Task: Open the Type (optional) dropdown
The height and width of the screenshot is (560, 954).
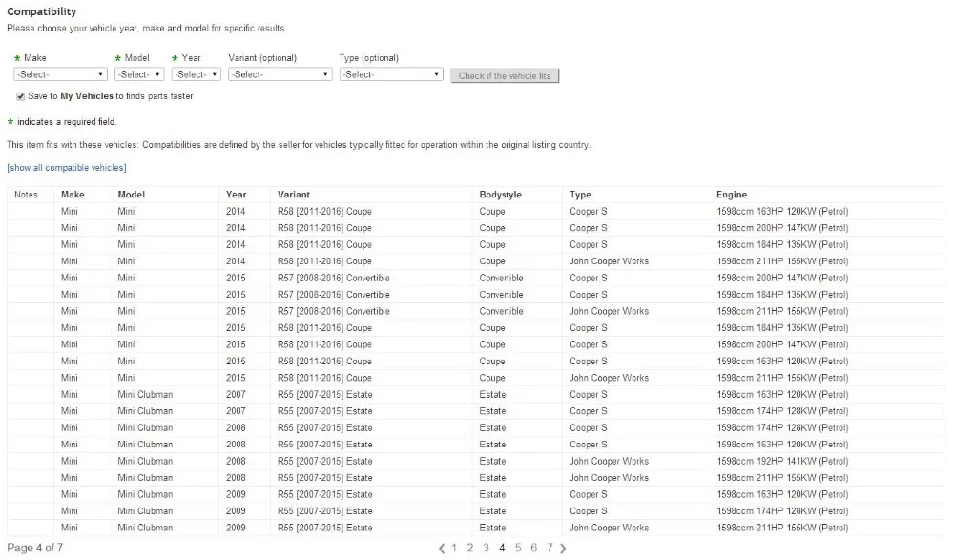Action: (390, 74)
